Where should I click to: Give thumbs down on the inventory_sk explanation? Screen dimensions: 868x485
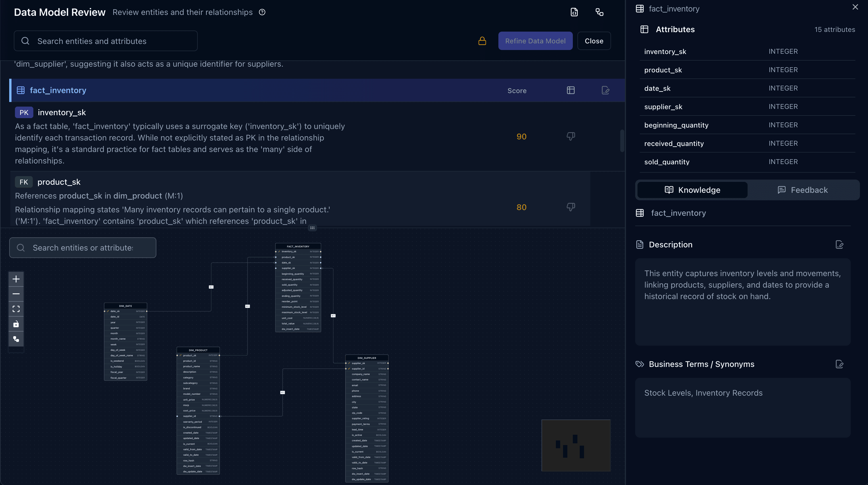coord(571,136)
